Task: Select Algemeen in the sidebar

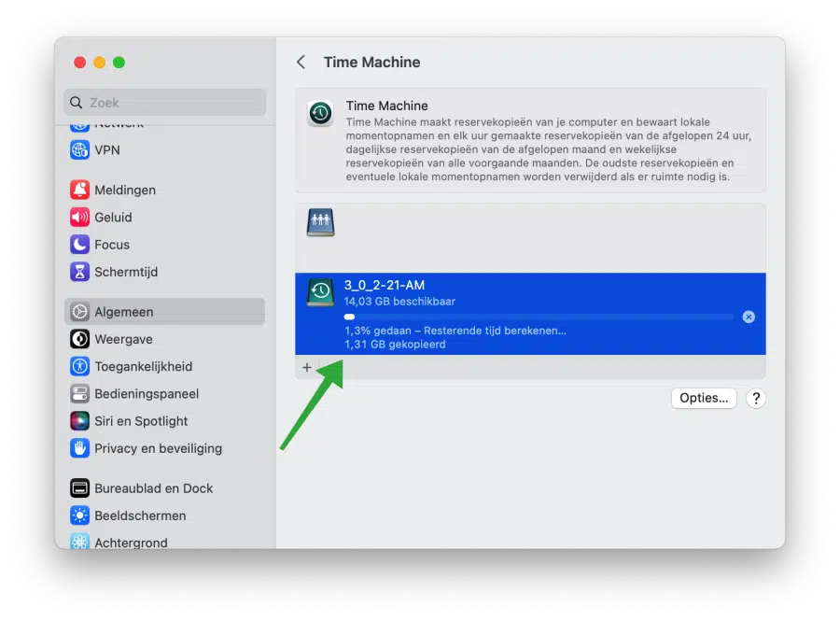Action: click(164, 312)
